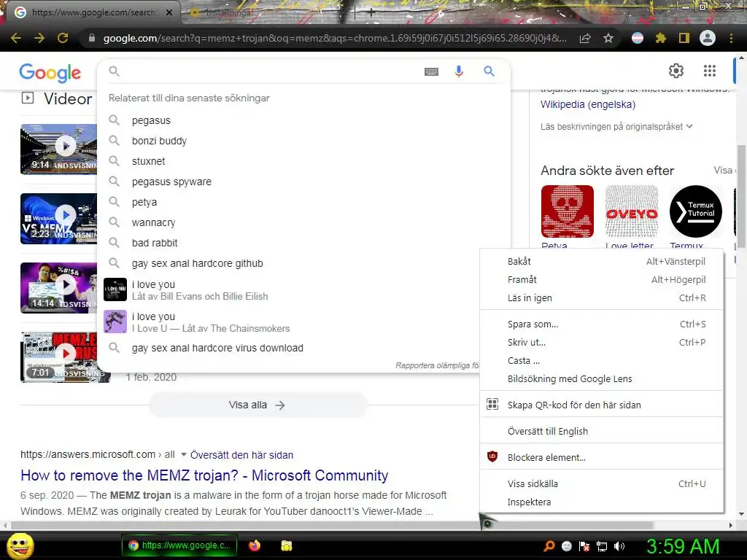Image resolution: width=747 pixels, height=560 pixels.
Task: Select 'Framåt' in context menu
Action: pyautogui.click(x=602, y=279)
